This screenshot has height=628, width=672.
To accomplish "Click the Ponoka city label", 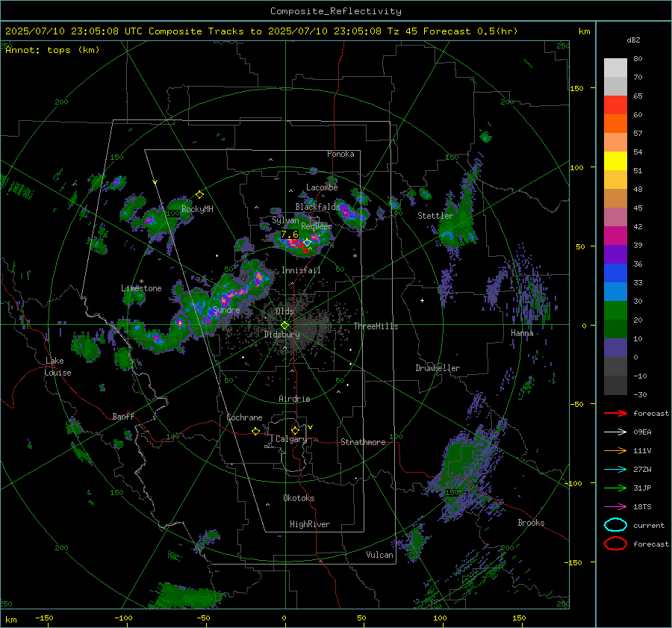I will pyautogui.click(x=340, y=154).
